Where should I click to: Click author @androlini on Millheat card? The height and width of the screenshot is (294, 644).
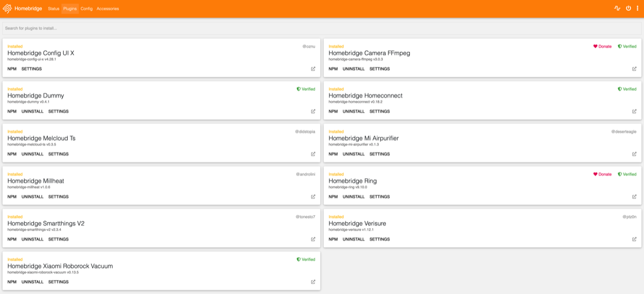[306, 174]
